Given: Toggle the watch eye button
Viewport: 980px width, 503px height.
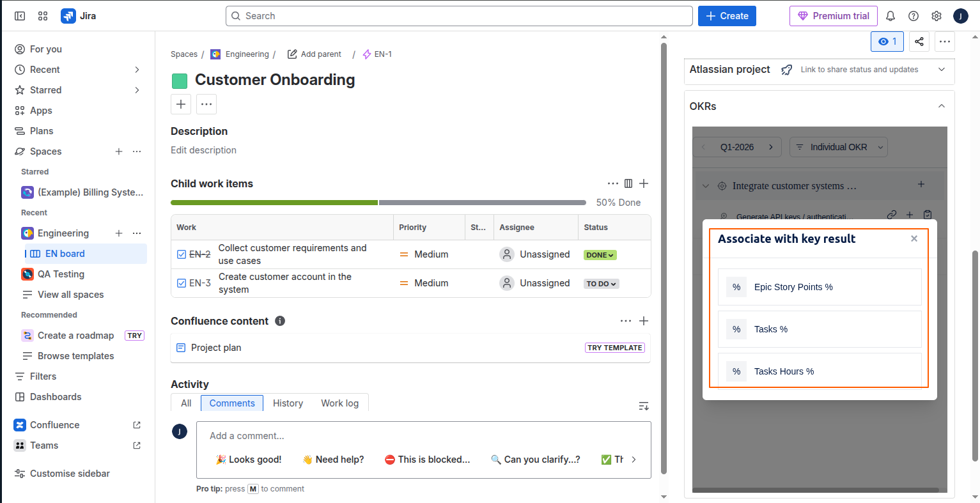Looking at the screenshot, I should click(887, 42).
